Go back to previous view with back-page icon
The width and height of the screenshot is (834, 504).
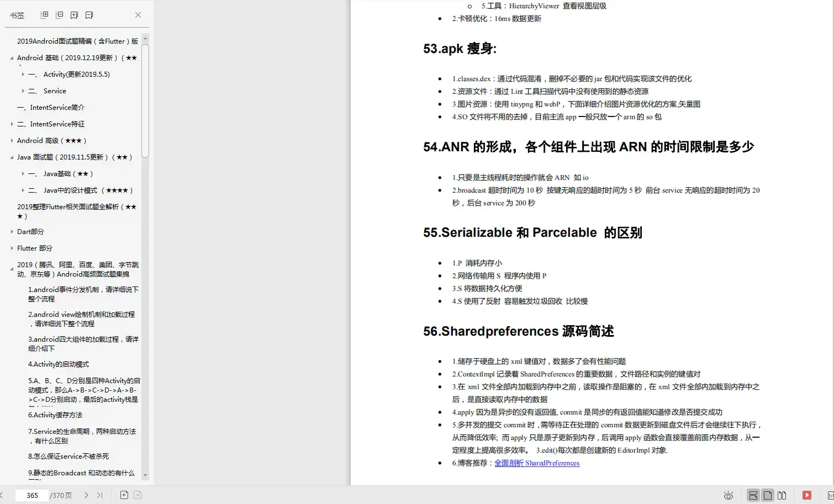click(x=124, y=495)
